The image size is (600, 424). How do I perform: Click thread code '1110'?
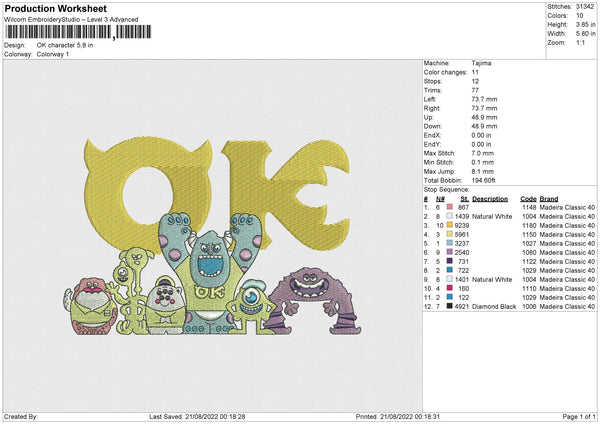pos(529,289)
